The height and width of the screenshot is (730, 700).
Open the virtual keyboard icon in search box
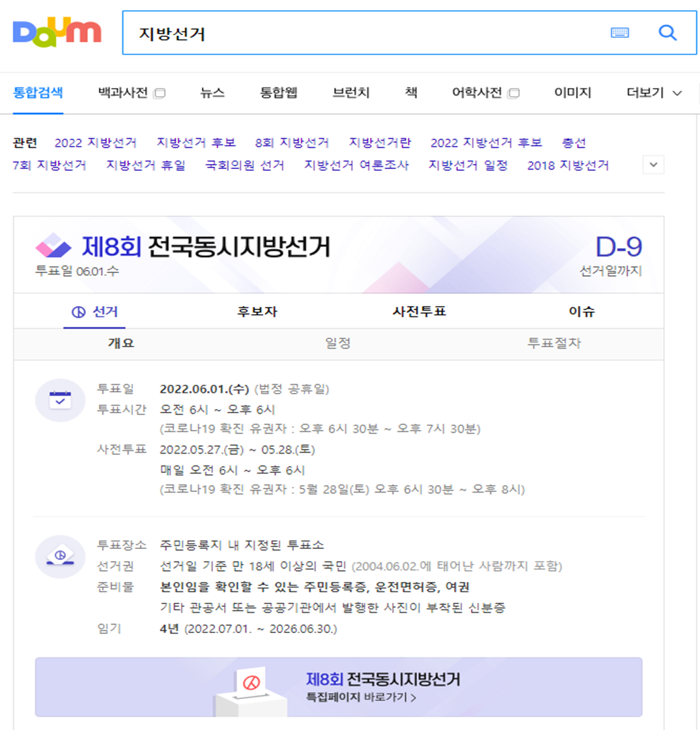pos(619,32)
